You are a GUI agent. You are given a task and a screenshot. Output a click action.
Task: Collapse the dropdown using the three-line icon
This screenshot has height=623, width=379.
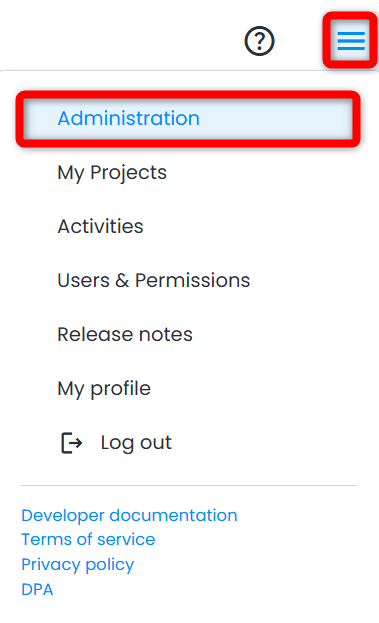point(351,41)
